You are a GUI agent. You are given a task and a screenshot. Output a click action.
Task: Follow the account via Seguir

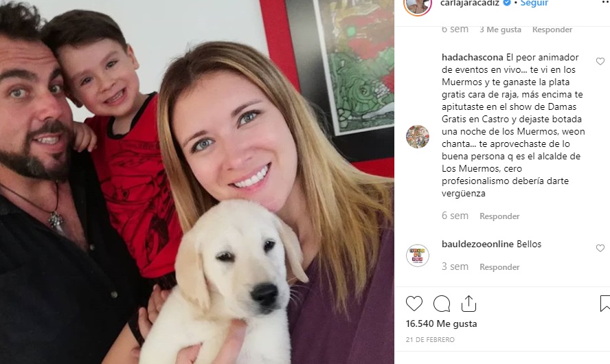[x=534, y=3]
